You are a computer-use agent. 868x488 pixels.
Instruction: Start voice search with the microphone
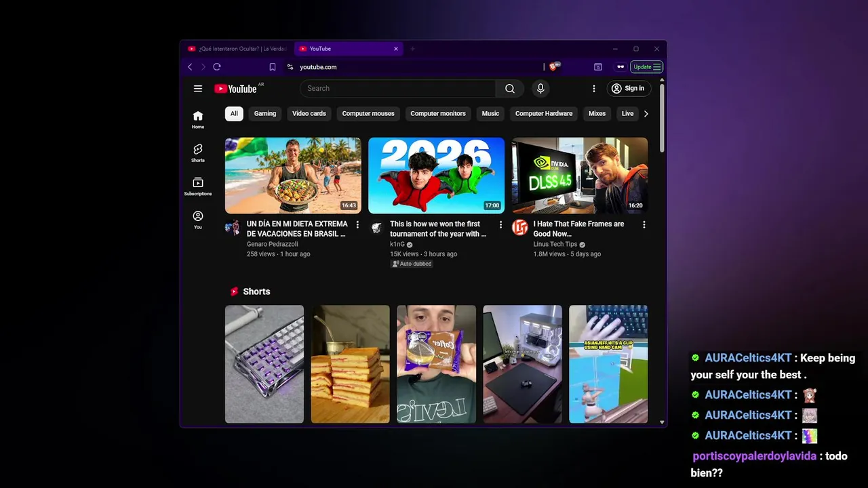pyautogui.click(x=540, y=88)
